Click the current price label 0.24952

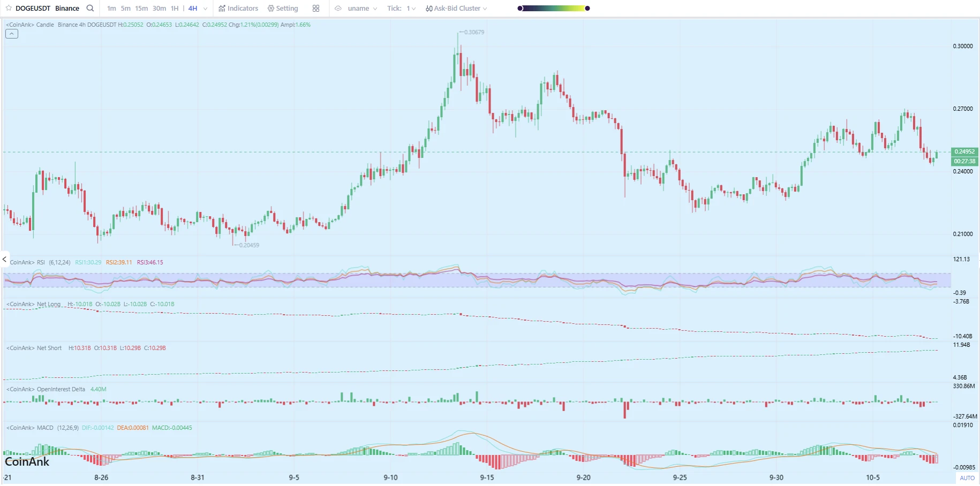(964, 151)
